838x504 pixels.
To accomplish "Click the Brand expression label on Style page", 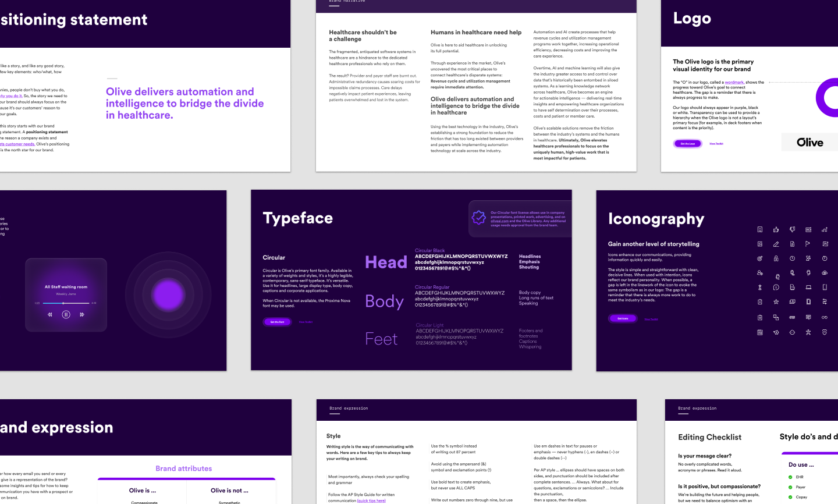I will point(349,408).
